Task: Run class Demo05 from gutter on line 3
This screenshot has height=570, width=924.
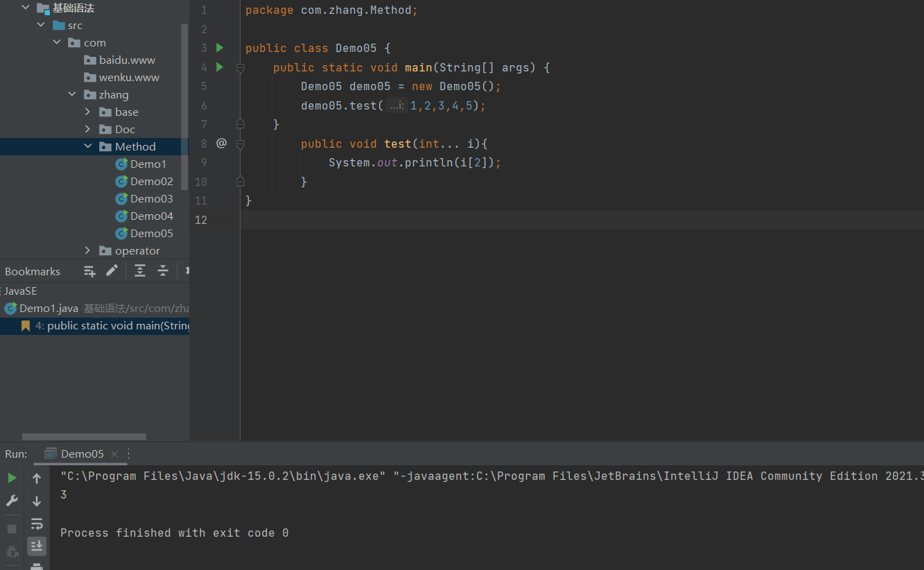Action: tap(220, 48)
